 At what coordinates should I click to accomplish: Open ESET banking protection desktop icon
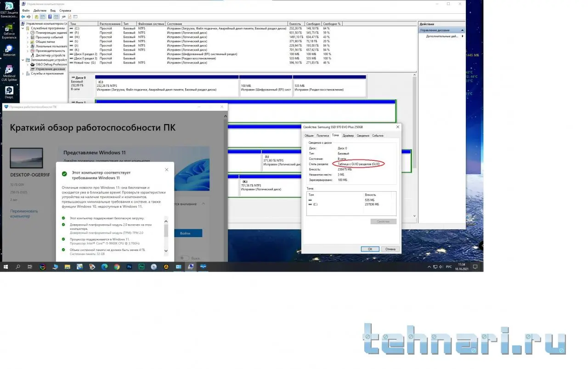[x=9, y=9]
